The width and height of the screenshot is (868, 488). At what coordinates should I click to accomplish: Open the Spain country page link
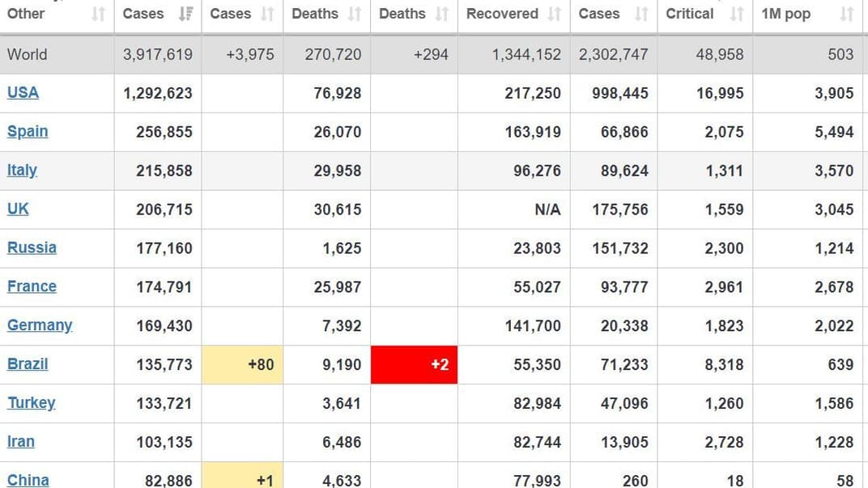(28, 131)
